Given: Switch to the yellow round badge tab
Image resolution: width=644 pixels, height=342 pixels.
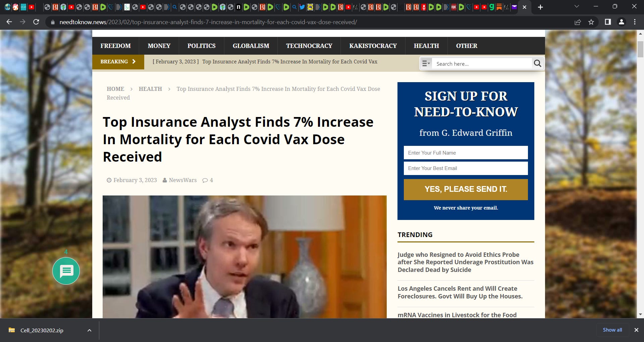Looking at the screenshot, I should point(310,7).
